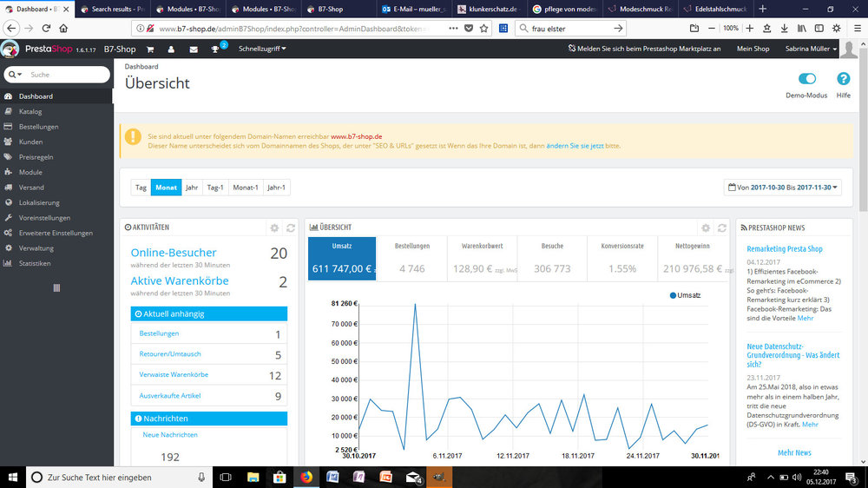Select the Jahr period tab
The height and width of the screenshot is (488, 868).
(x=192, y=188)
